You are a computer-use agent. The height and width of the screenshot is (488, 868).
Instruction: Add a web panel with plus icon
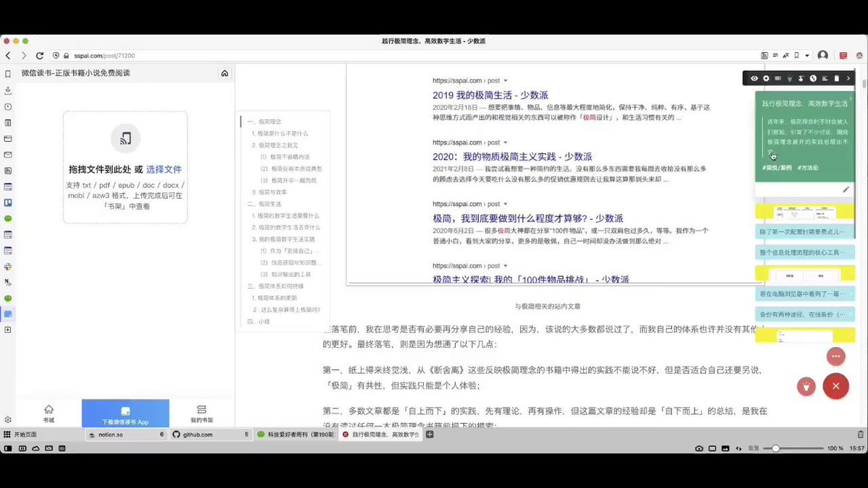click(x=8, y=330)
